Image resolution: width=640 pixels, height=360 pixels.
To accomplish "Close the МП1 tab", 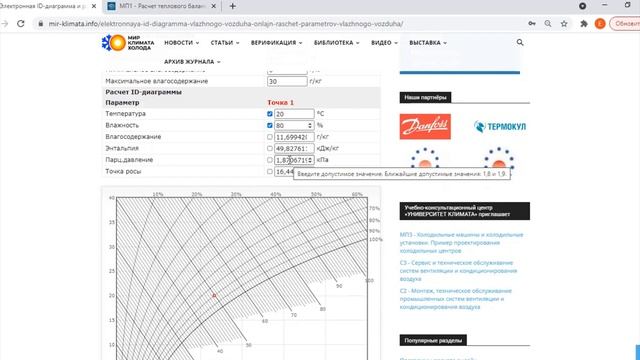I will (x=214, y=6).
